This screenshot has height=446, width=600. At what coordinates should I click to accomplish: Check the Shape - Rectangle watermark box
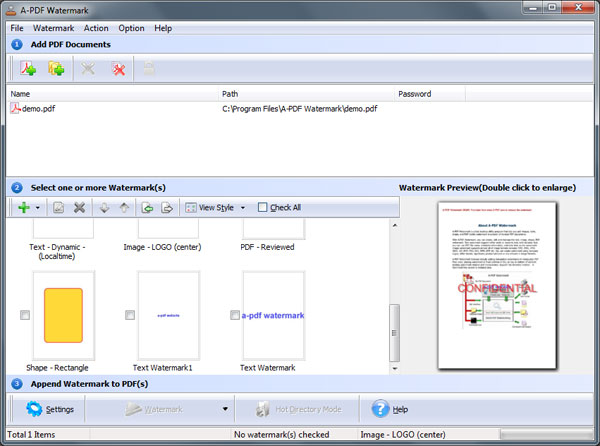pos(25,315)
